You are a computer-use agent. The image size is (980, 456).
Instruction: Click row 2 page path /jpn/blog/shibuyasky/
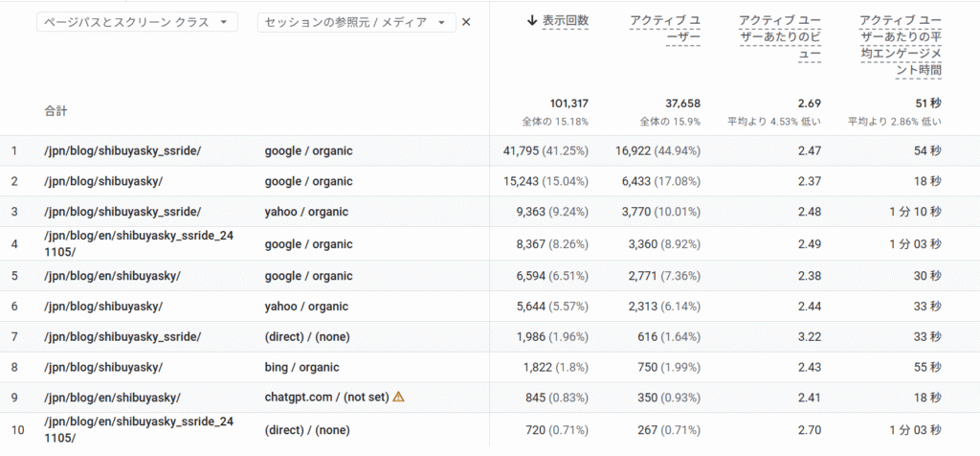103,181
